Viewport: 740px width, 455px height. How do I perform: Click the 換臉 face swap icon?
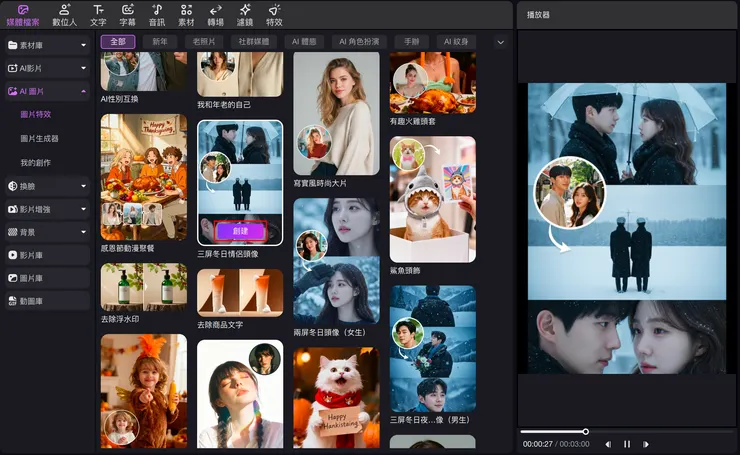coord(13,186)
